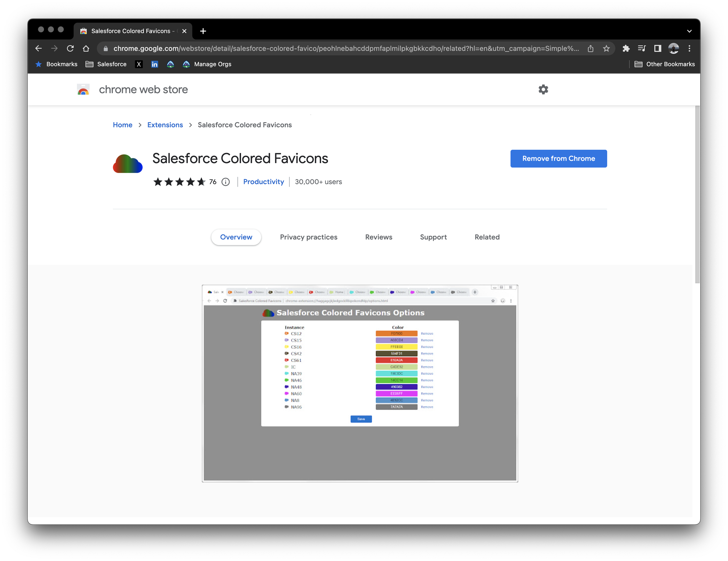
Task: Click the rating info icon next to 76
Action: point(226,182)
